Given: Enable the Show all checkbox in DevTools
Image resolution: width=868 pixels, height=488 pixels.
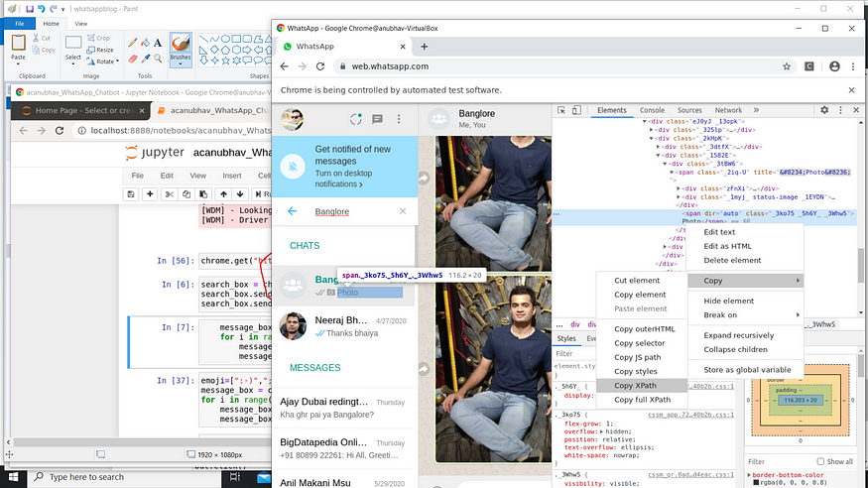Looking at the screenshot, I should tap(820, 461).
